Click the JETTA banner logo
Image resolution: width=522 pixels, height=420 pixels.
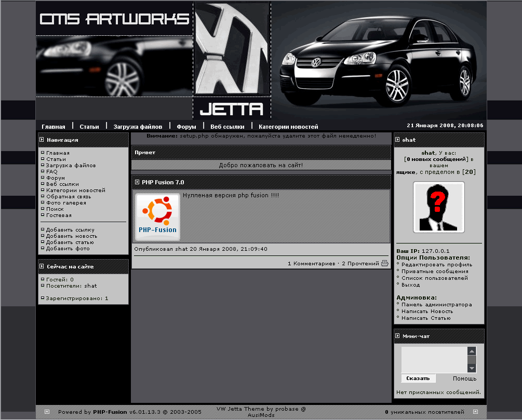(232, 109)
